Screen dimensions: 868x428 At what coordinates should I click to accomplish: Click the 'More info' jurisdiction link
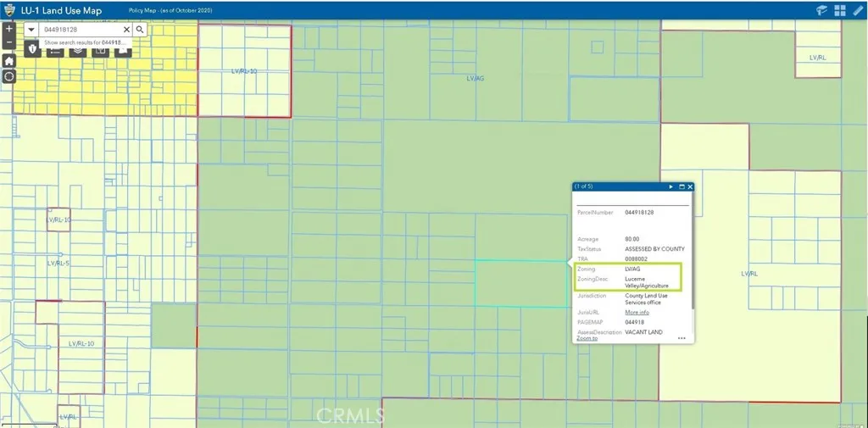637,313
